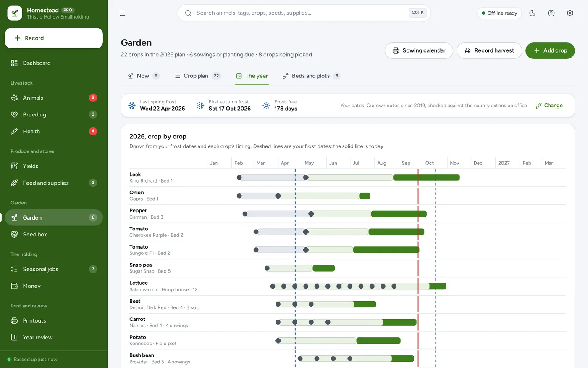588x368 pixels.
Task: Click the First autumn frost date value
Action: pyautogui.click(x=230, y=109)
